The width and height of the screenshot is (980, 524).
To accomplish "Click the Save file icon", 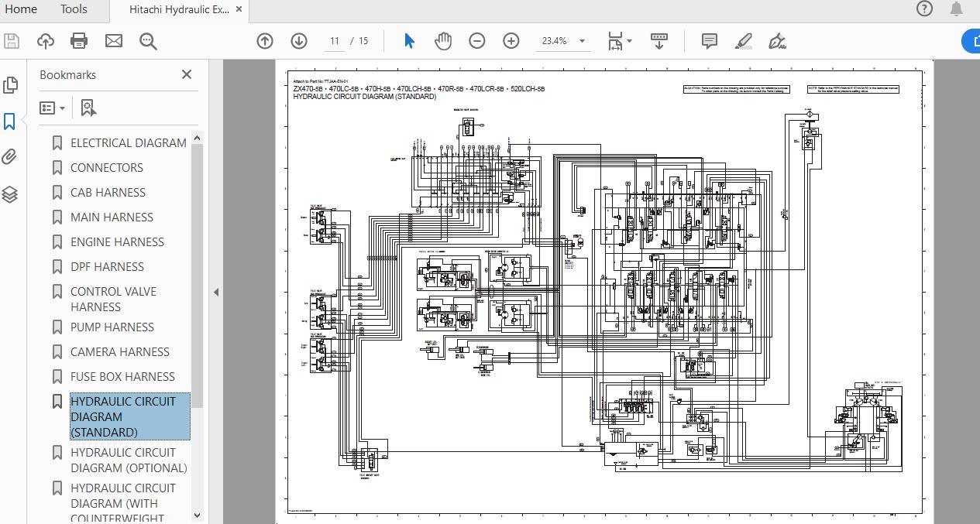I will click(12, 41).
